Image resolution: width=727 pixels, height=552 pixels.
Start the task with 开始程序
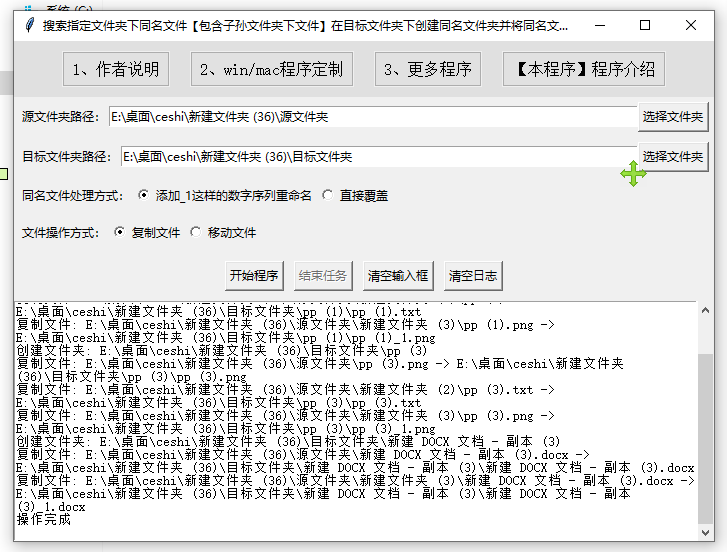click(x=254, y=276)
